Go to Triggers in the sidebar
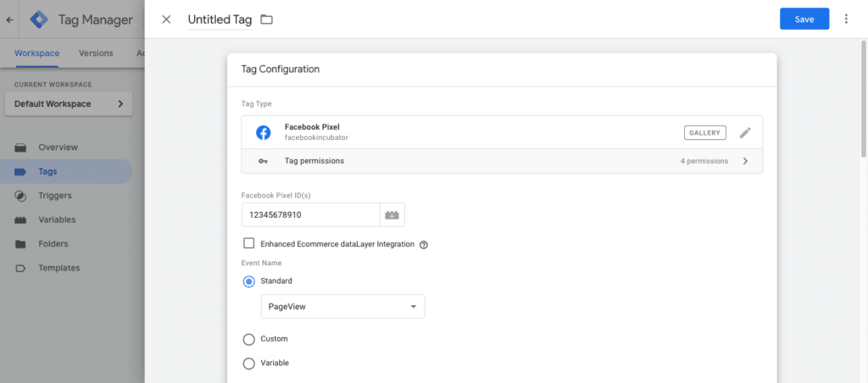Screen dimensions: 868x383 tap(55, 196)
